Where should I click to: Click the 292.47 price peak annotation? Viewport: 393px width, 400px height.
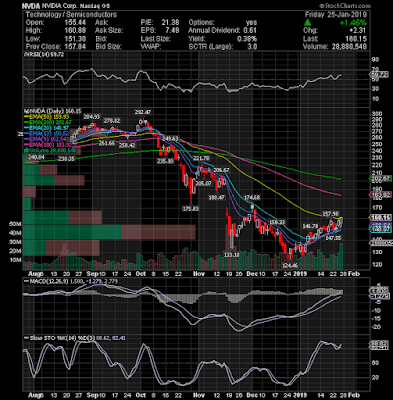tap(143, 112)
